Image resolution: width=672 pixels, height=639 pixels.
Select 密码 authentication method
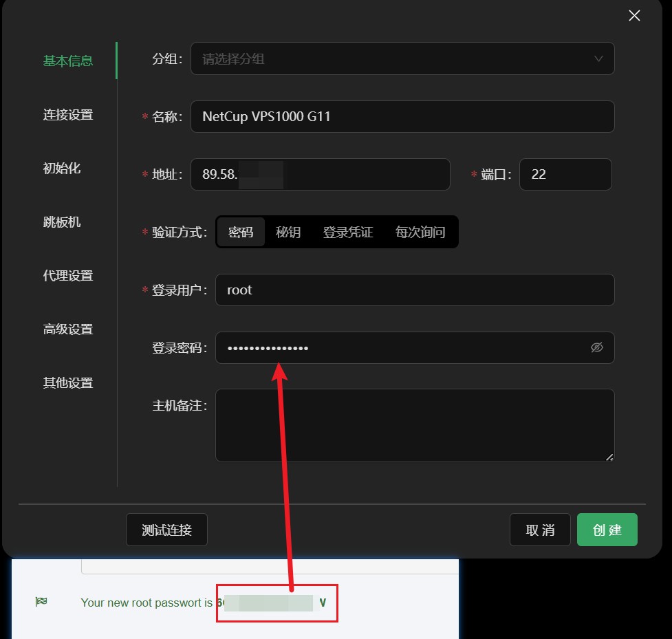(240, 232)
